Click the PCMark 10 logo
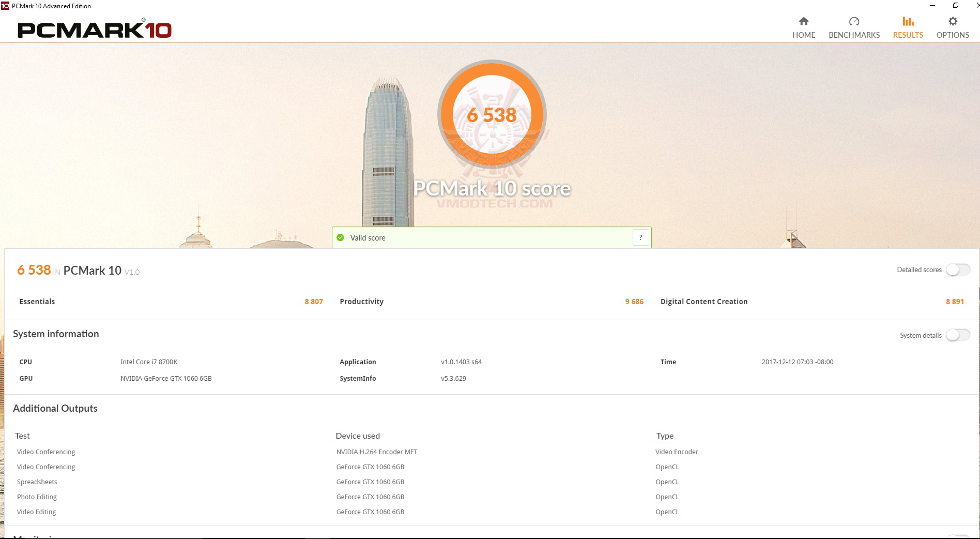The width and height of the screenshot is (980, 539). [x=95, y=29]
